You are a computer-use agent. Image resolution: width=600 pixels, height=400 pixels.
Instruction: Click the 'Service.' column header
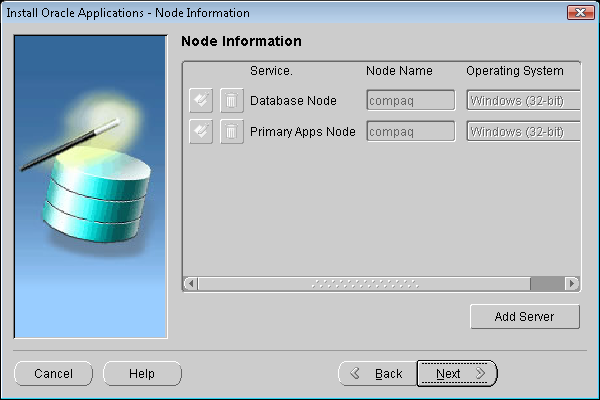(271, 71)
